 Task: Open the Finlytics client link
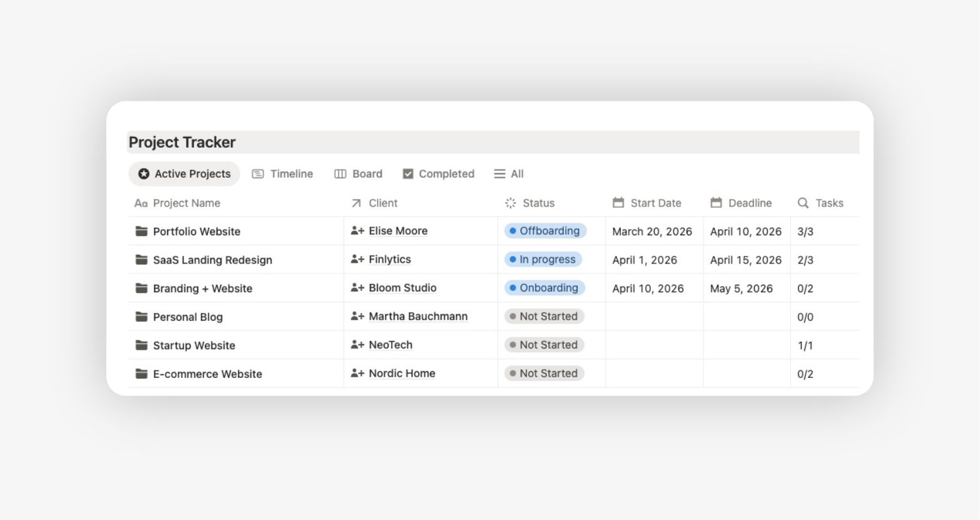pyautogui.click(x=389, y=259)
